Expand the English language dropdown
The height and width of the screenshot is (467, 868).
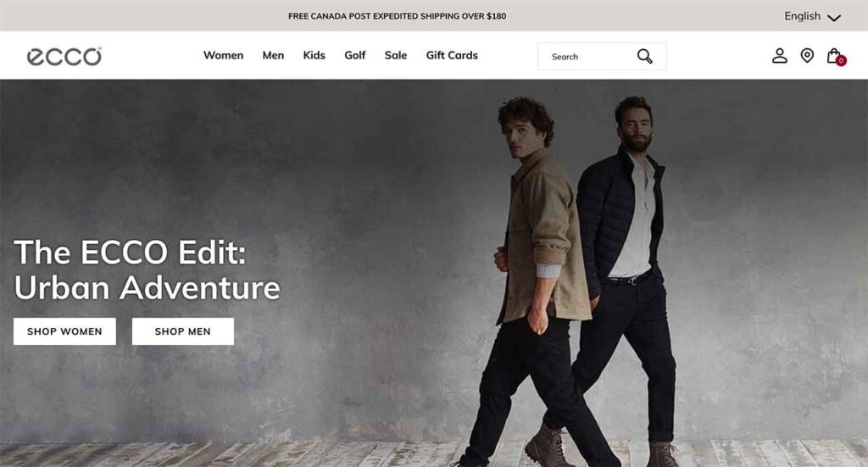point(812,16)
